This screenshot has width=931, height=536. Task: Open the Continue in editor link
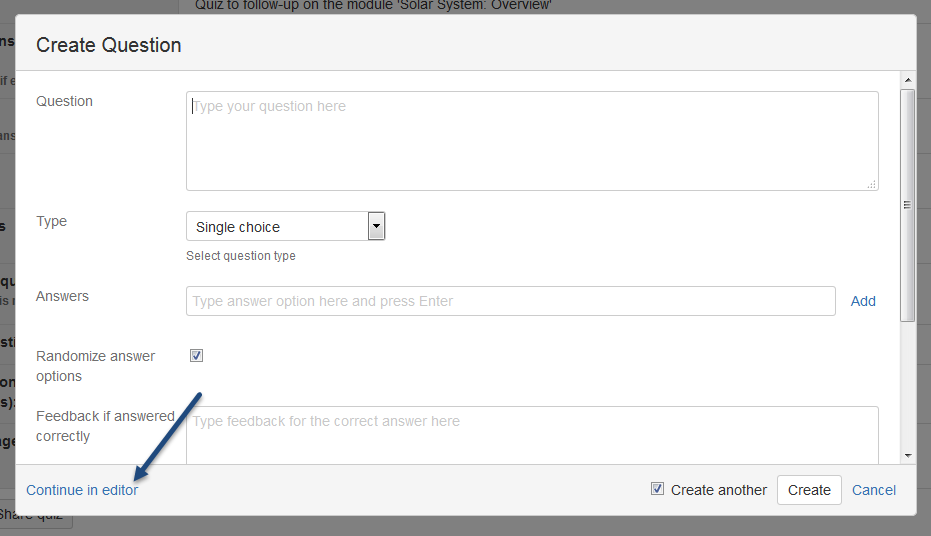(x=82, y=490)
